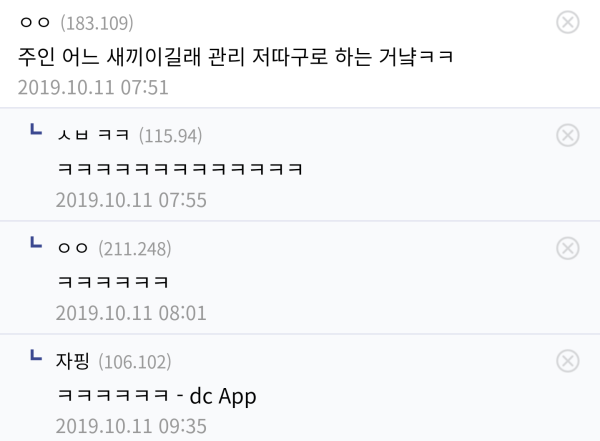Image resolution: width=600 pixels, height=441 pixels.
Task: Click the comment text starting 주인 어느
Action: [236, 57]
